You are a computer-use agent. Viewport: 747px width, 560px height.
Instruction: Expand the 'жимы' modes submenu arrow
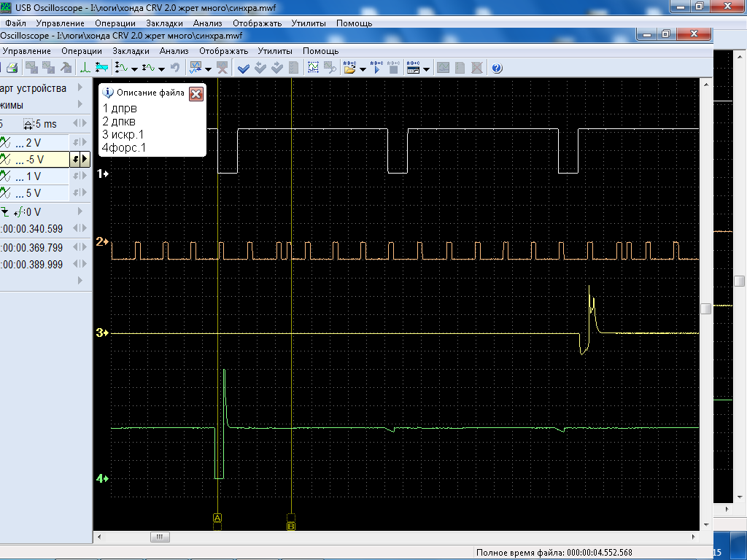click(80, 104)
